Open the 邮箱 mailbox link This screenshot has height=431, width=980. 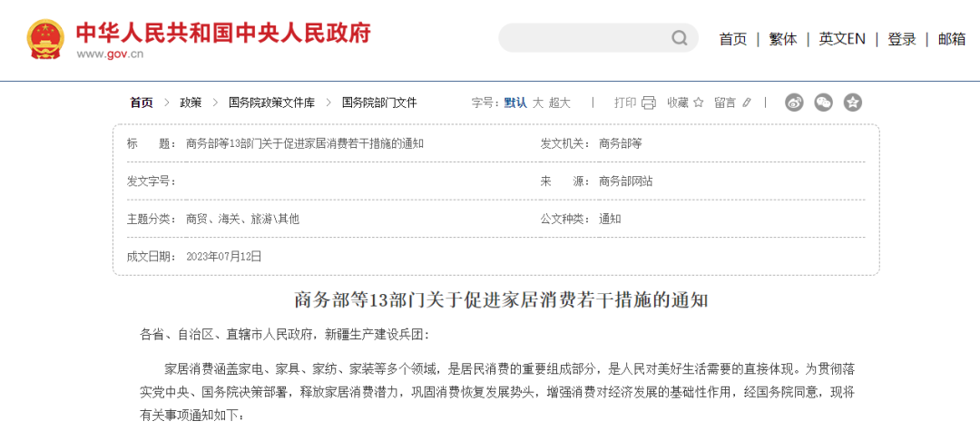click(x=952, y=39)
